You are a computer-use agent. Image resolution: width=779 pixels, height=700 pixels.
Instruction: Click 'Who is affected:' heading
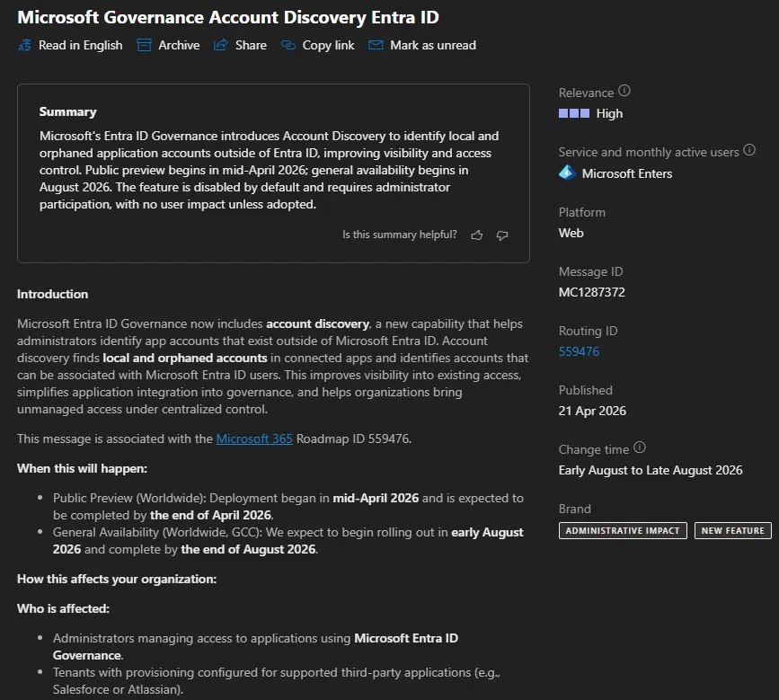(63, 608)
